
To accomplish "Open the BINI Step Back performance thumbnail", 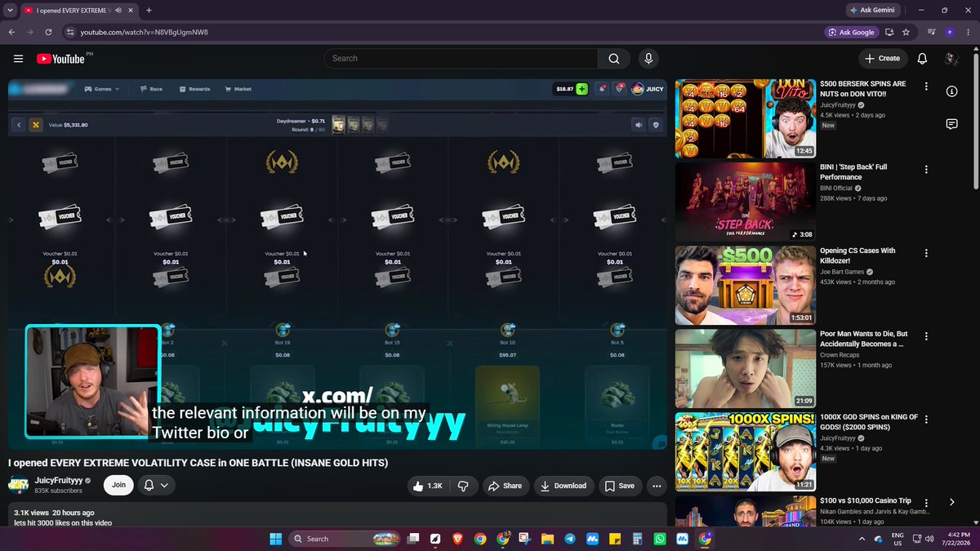I will [745, 202].
